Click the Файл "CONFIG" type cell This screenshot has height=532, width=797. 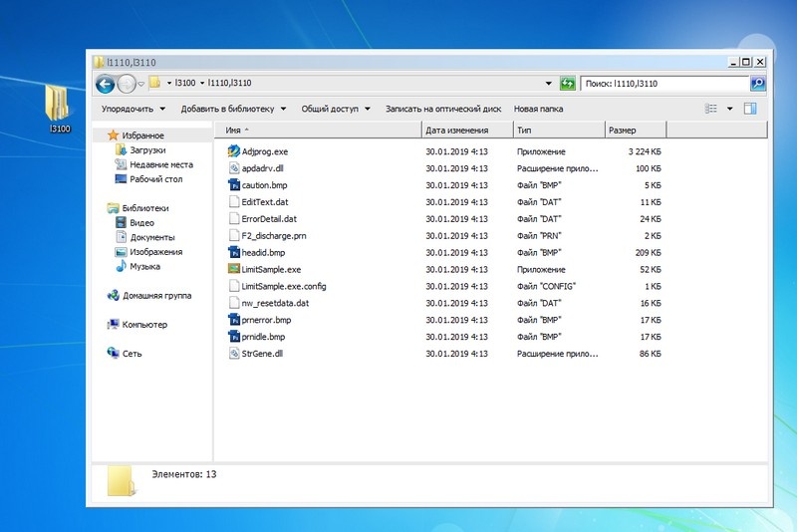click(546, 286)
